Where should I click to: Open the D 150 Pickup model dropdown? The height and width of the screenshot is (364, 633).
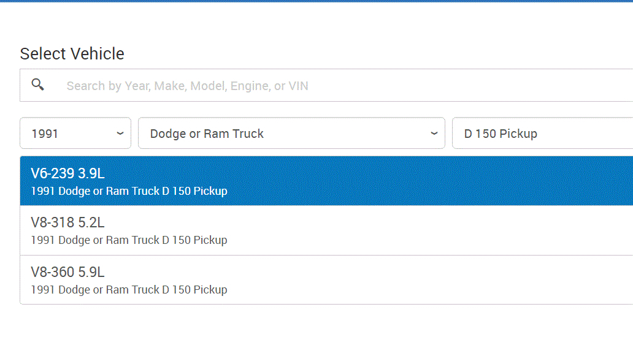pos(543,133)
